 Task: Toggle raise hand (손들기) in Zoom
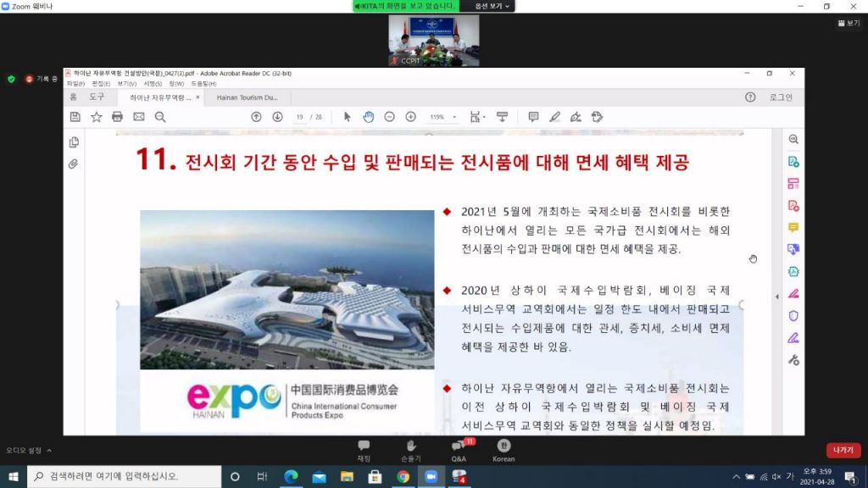coord(410,449)
